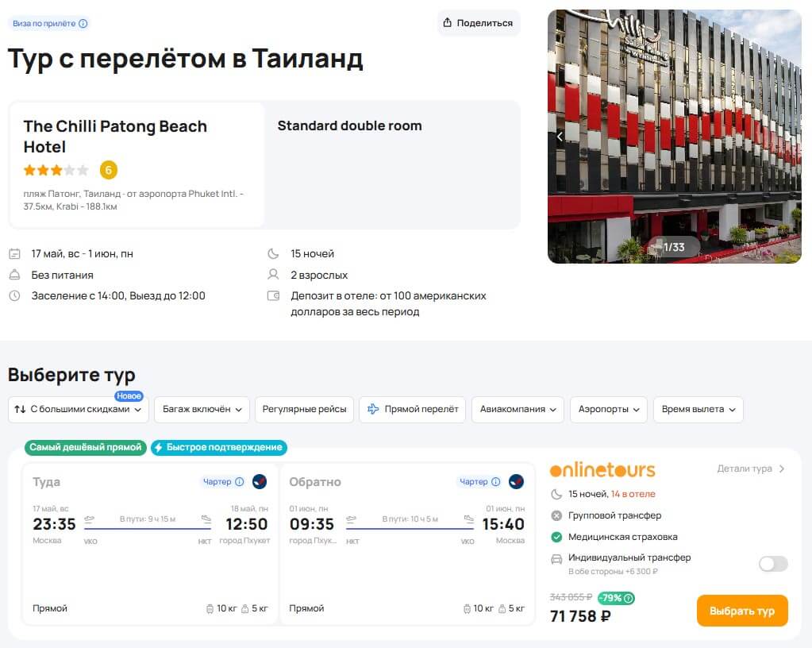Screen dimensions: 812x648
Task: Click The Chilli Patong Beach Hotel name
Action: click(x=115, y=137)
